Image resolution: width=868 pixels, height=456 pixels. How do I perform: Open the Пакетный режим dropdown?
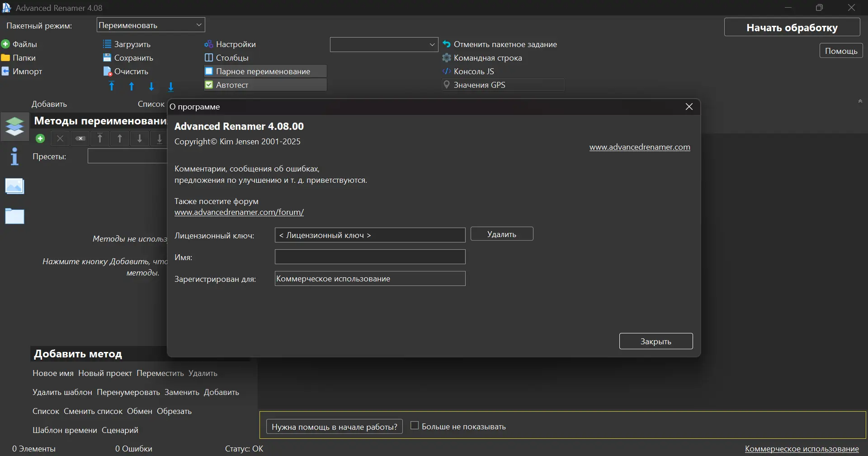pos(151,25)
